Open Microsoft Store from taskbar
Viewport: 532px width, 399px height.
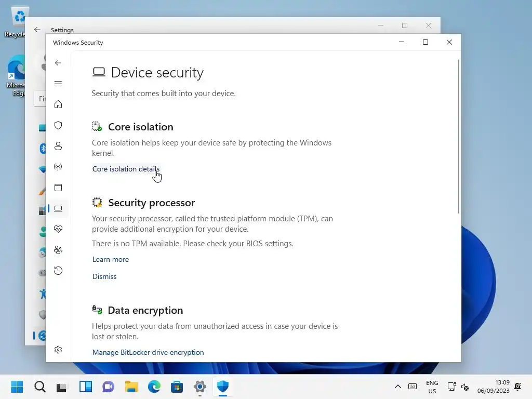pyautogui.click(x=177, y=387)
